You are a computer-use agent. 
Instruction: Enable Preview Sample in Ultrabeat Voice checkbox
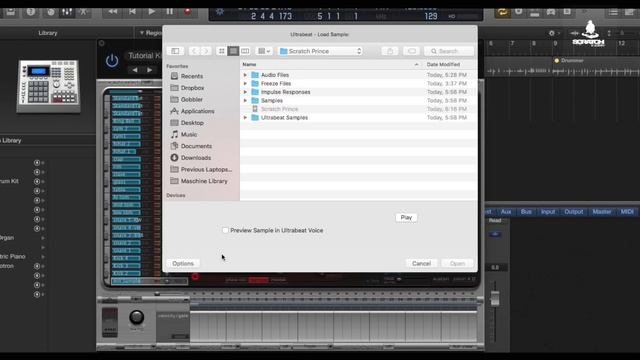(x=225, y=230)
